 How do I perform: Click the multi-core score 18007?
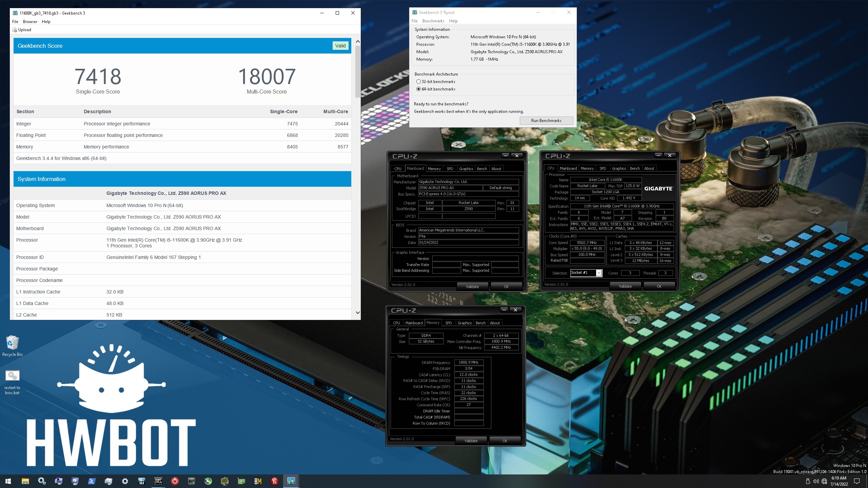(x=267, y=77)
